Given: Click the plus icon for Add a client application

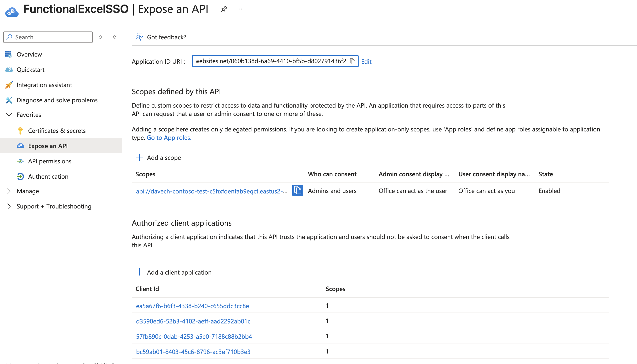Looking at the screenshot, I should coord(139,272).
